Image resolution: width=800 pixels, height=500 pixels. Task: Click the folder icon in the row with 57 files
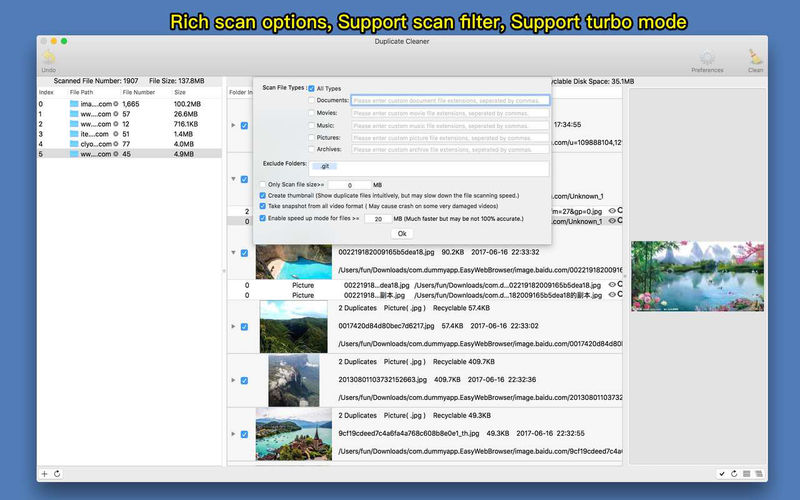[x=74, y=114]
